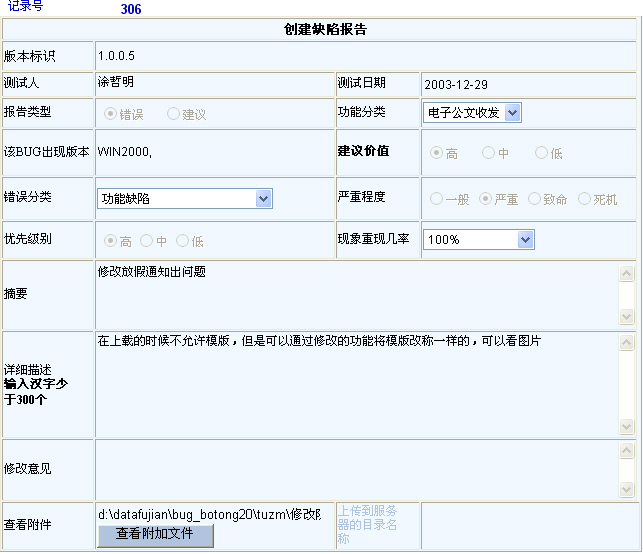Click the 详细描述 scrollbar down arrow
643x554 pixels.
626,426
